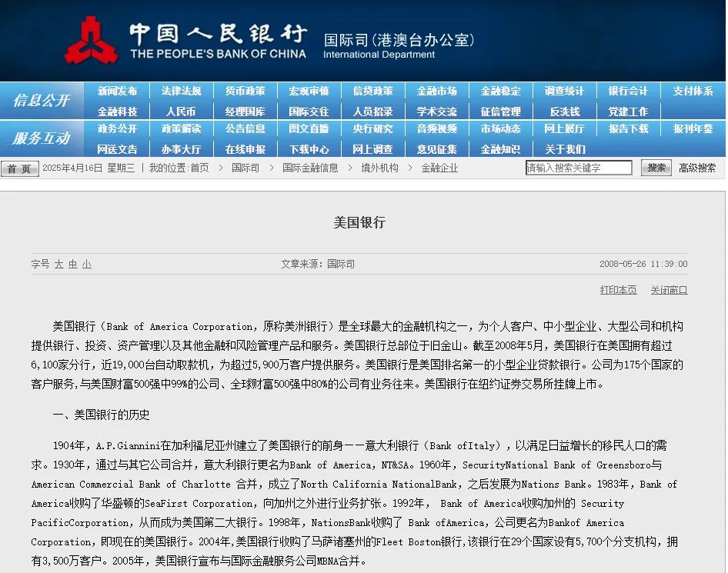Click the date 2025年4月16日 星期三
Image resolution: width=728 pixels, height=573 pixels.
click(x=88, y=168)
